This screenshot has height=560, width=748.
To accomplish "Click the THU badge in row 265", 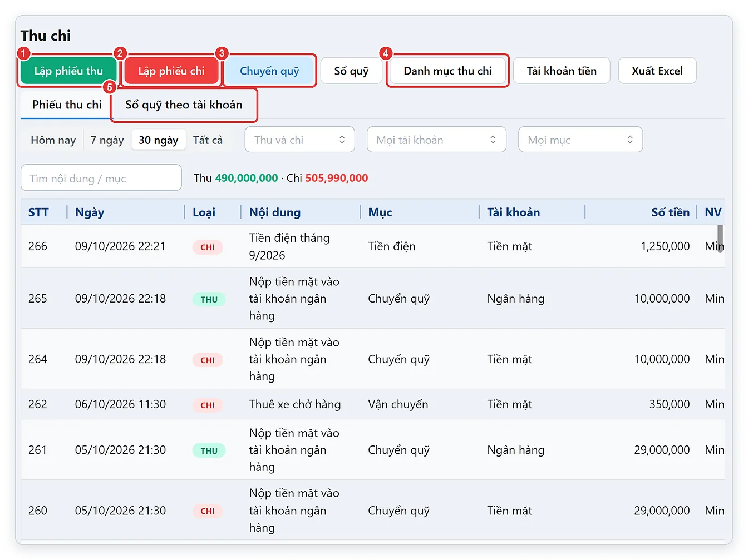I will click(x=209, y=299).
